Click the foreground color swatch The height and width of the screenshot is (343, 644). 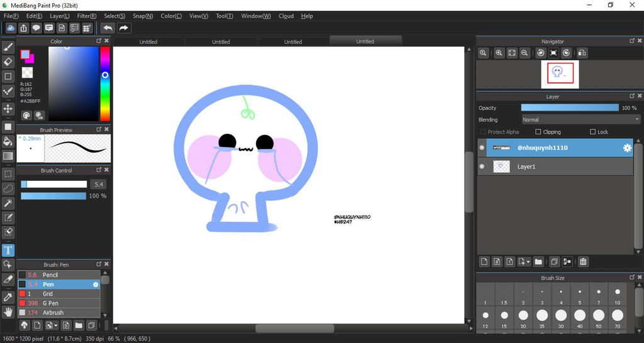pos(25,55)
